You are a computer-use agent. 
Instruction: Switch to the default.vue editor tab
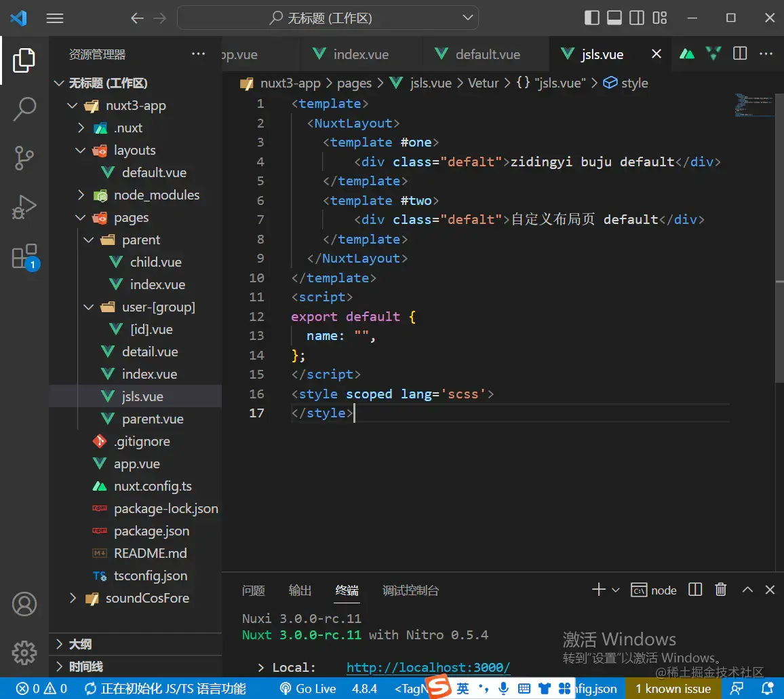click(488, 54)
